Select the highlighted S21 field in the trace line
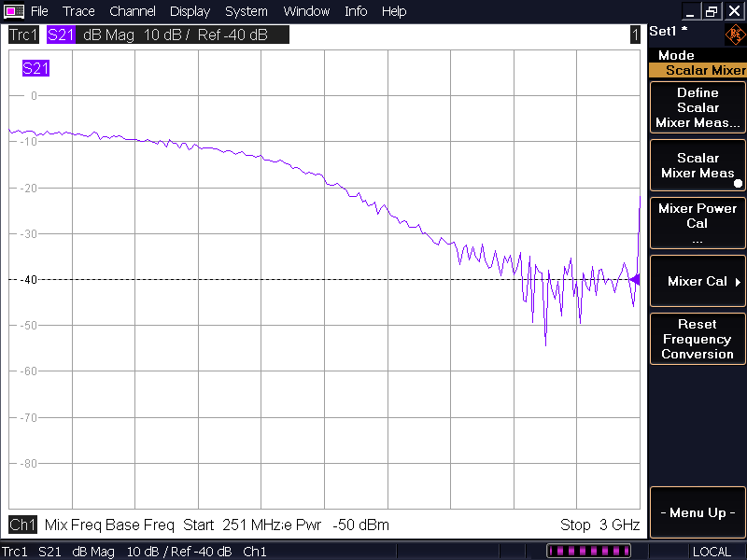Viewport: 747px width, 560px height. click(61, 35)
